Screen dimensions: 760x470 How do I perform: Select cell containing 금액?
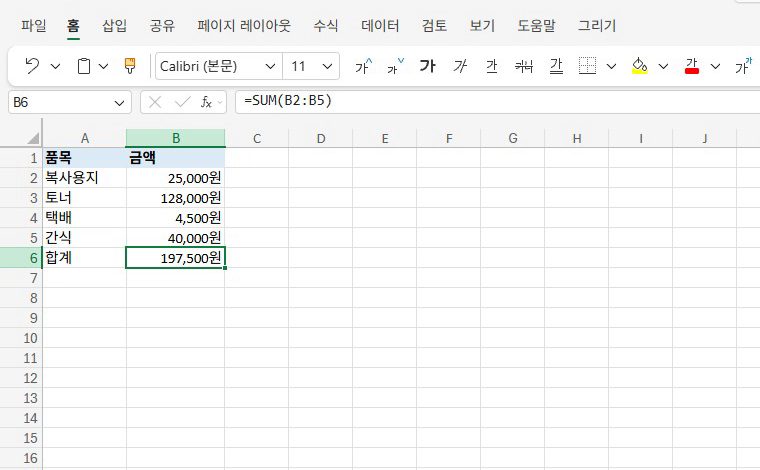click(175, 158)
